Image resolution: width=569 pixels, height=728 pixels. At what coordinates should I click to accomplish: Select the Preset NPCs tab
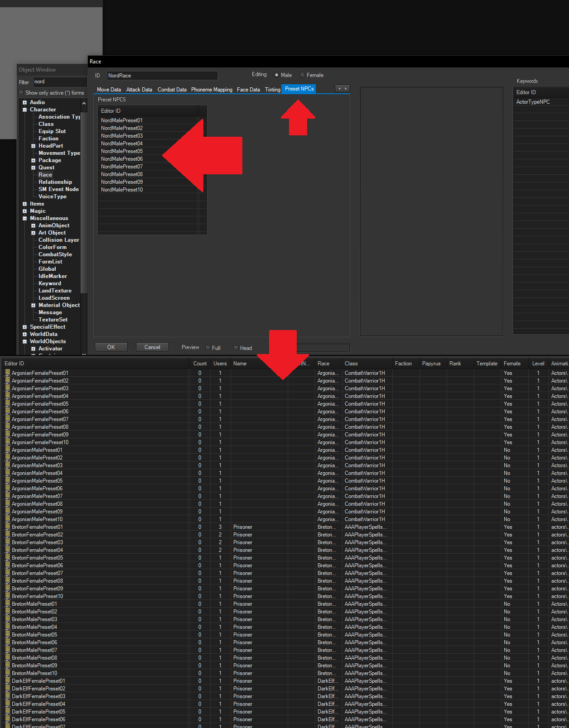[x=299, y=89]
